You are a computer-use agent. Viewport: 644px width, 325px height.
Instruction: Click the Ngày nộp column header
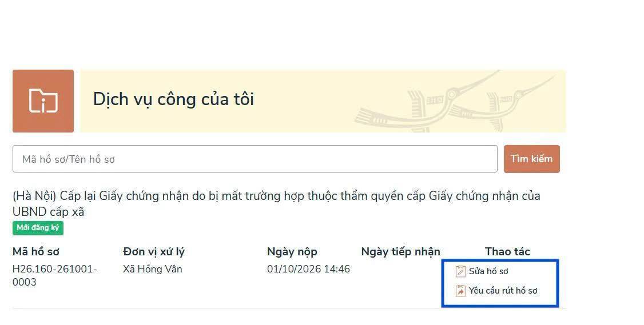[x=292, y=251]
